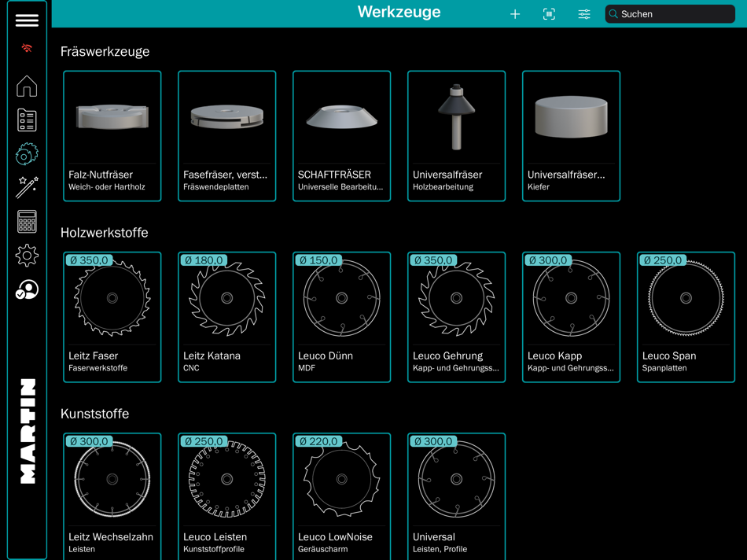Select the Leitz Faser saw blade
This screenshot has height=560, width=747.
coord(112,317)
